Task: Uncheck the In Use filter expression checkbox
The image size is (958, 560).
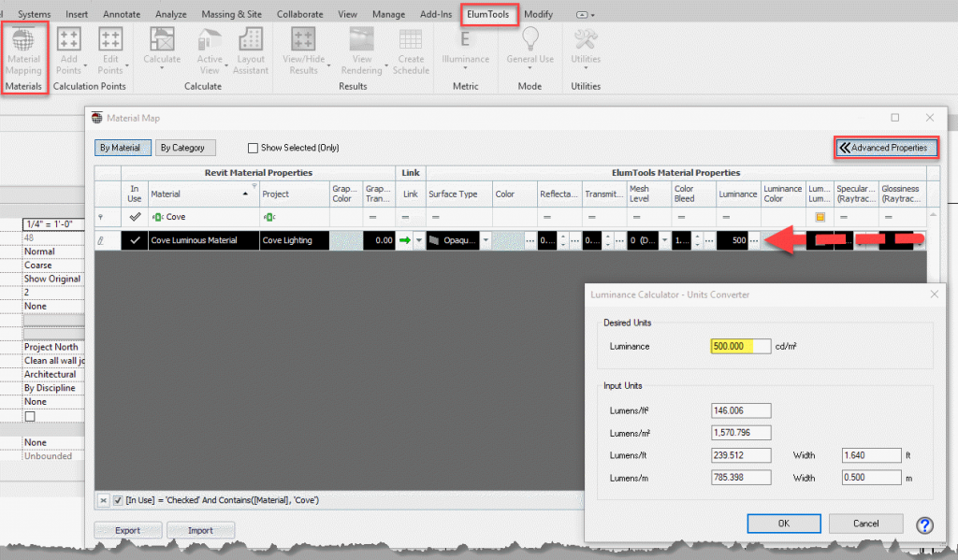Action: [118, 500]
